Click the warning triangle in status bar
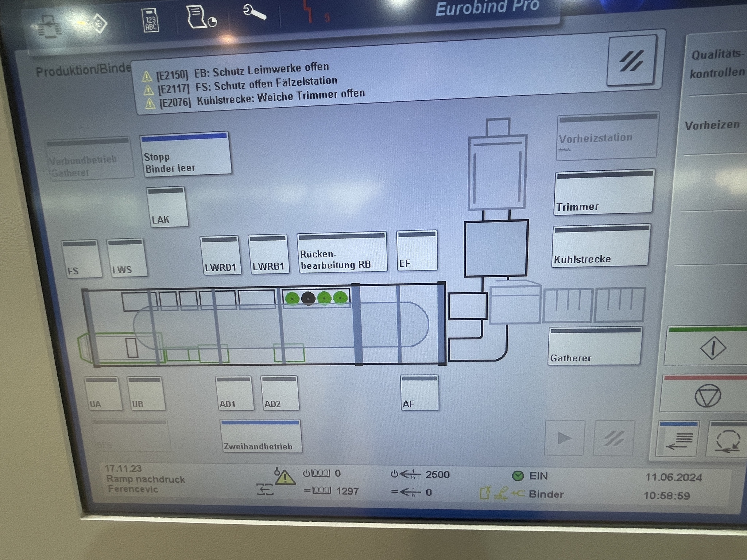The height and width of the screenshot is (560, 747). coord(285,477)
